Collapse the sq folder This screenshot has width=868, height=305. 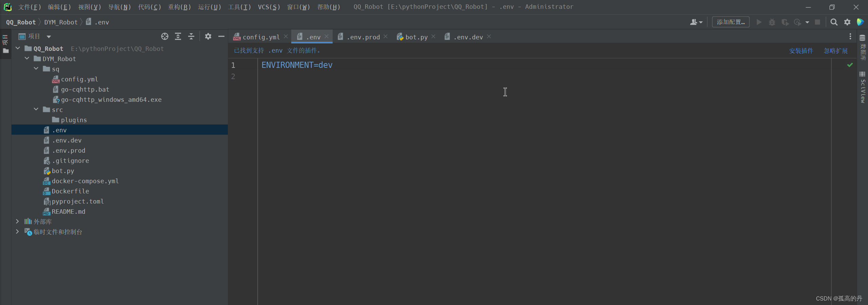[36, 69]
